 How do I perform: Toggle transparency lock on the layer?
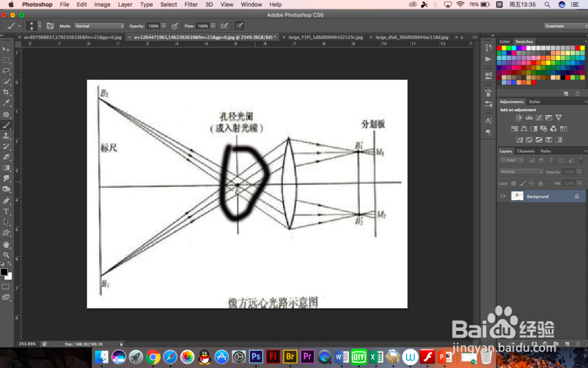[513, 183]
